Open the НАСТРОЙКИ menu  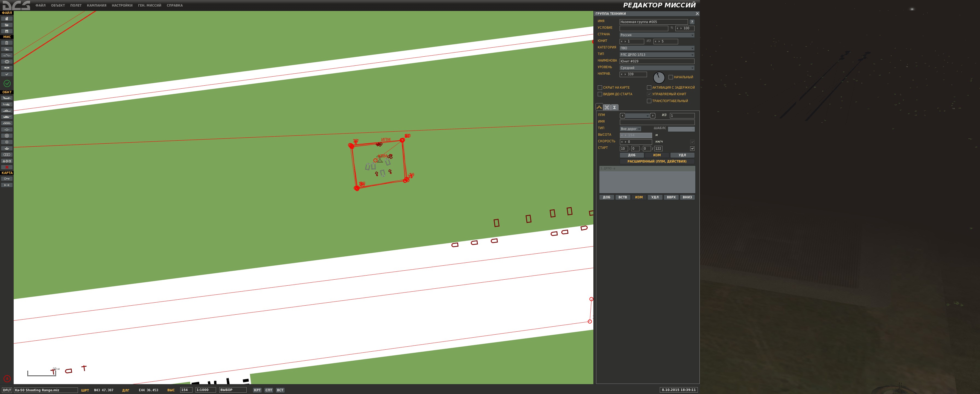[122, 5]
